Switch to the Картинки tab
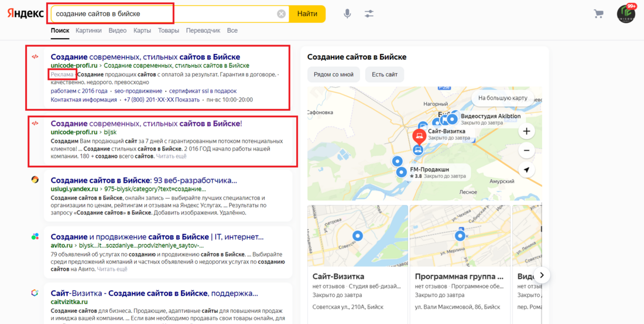The image size is (644, 324). 89,30
